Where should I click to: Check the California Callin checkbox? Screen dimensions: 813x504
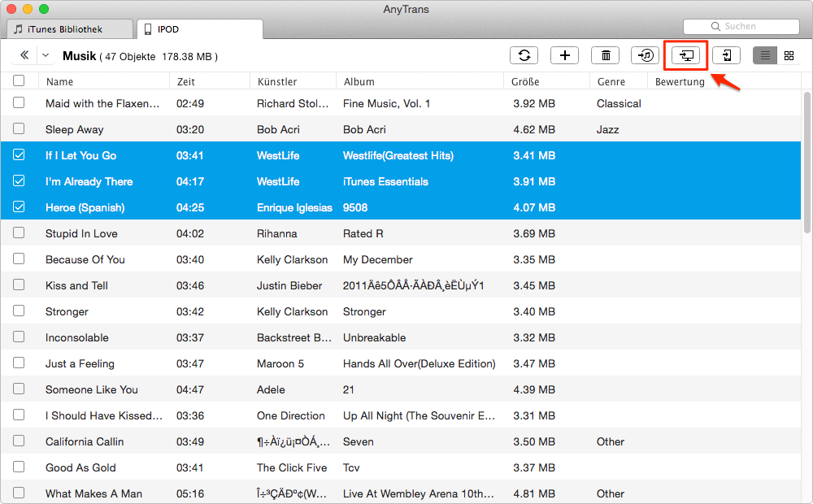(x=19, y=441)
